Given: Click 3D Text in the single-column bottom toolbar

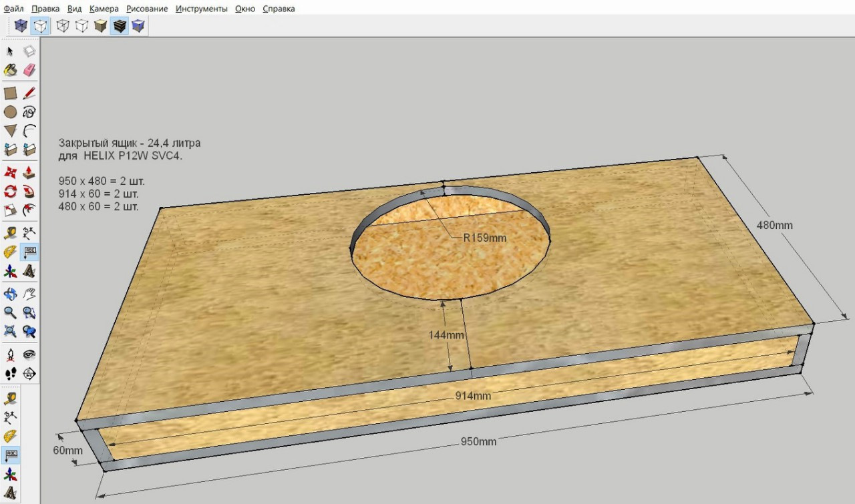Looking at the screenshot, I should click(x=11, y=494).
